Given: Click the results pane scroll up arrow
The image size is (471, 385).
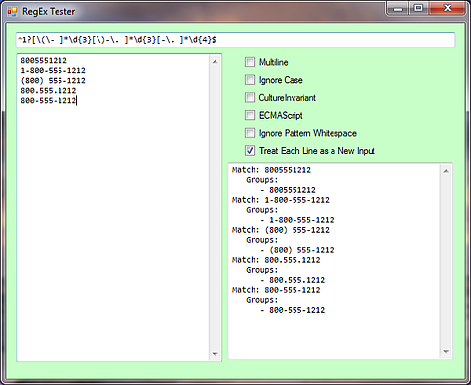Looking at the screenshot, I should pyautogui.click(x=446, y=171).
